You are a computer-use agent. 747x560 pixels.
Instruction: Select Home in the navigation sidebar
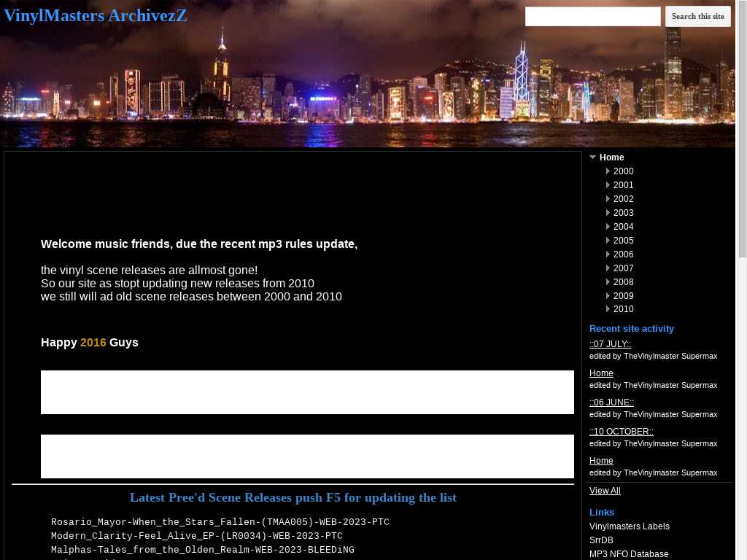pos(611,157)
